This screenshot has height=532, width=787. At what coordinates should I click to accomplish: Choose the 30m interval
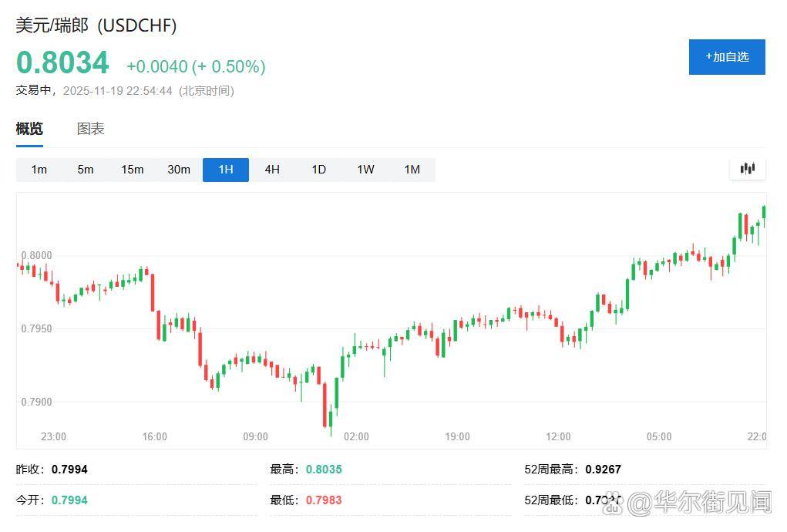point(179,170)
